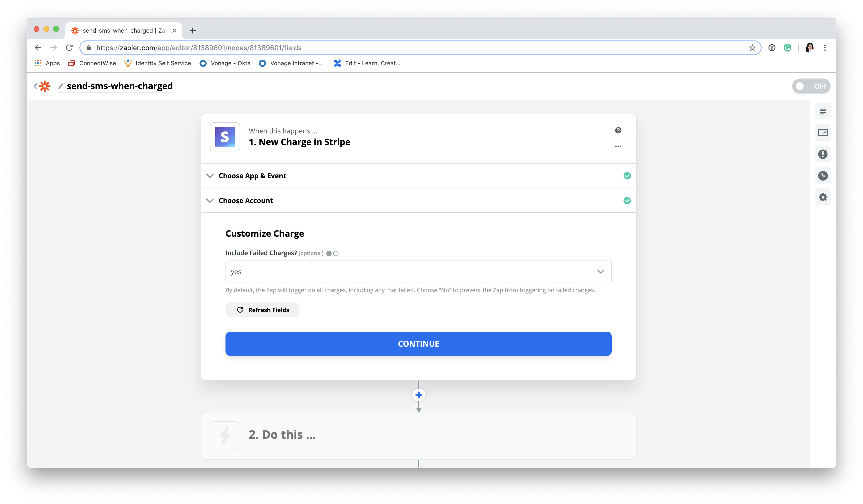Open the Zap description notes sidebar icon
The image size is (863, 504).
(x=823, y=112)
